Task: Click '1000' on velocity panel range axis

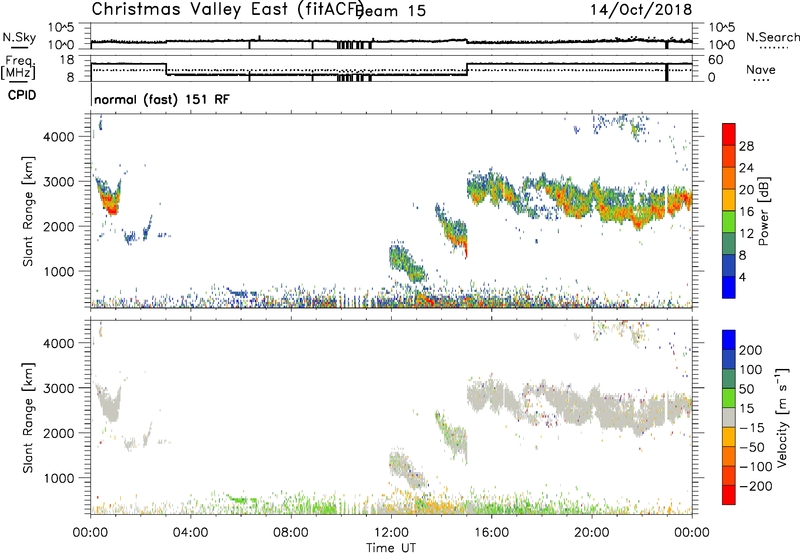Action: pyautogui.click(x=59, y=478)
